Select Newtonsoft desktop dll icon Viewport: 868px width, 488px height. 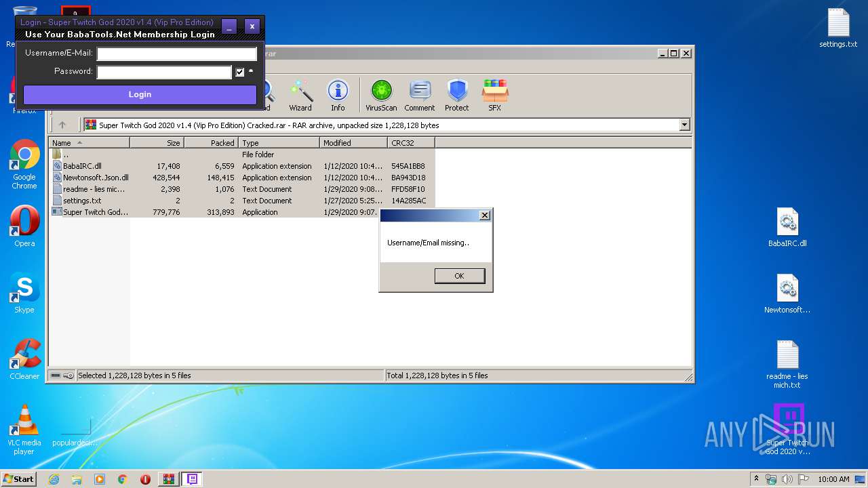pyautogui.click(x=787, y=294)
